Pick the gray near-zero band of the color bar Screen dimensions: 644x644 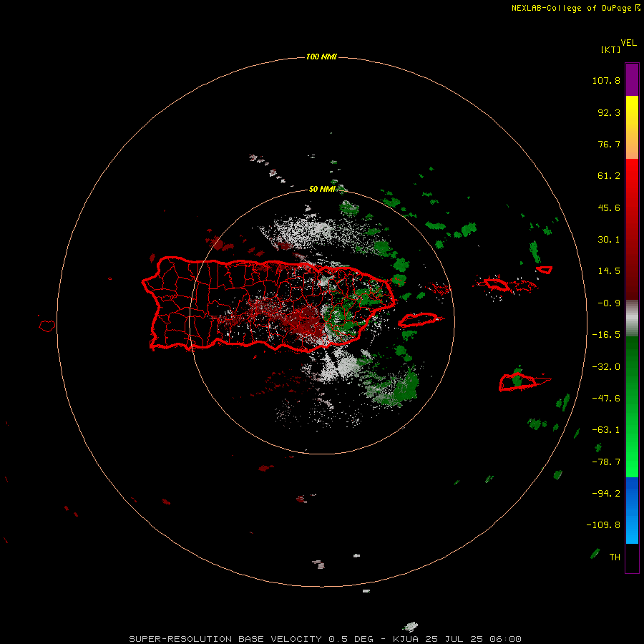tap(632, 318)
